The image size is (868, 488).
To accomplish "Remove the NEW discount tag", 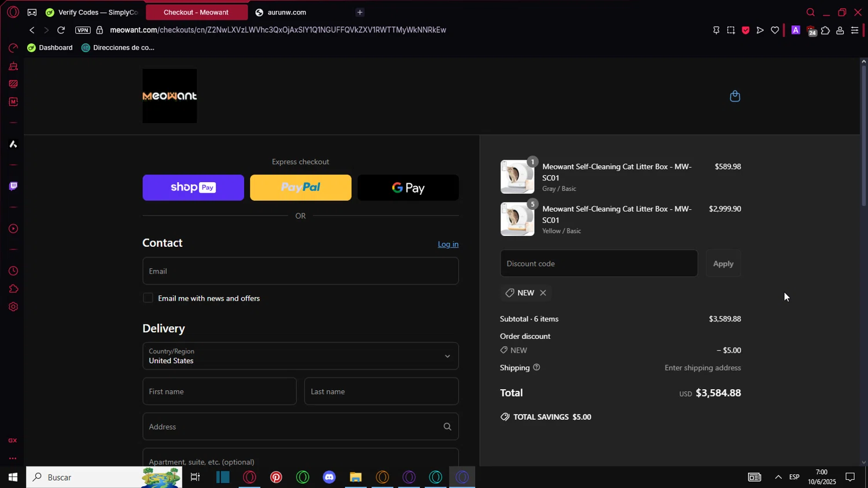I will pos(543,293).
